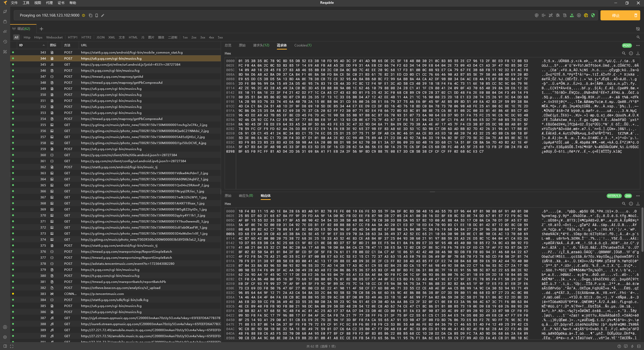This screenshot has width=644, height=350.
Task: Toggle sidebar layout icon in status bar
Action: pos(5,346)
